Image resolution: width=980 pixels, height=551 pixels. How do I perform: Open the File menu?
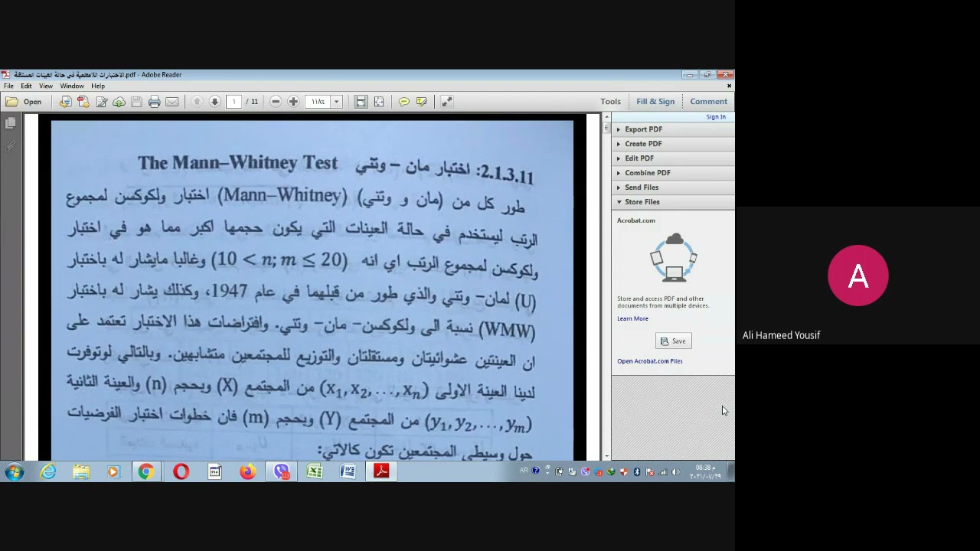8,86
